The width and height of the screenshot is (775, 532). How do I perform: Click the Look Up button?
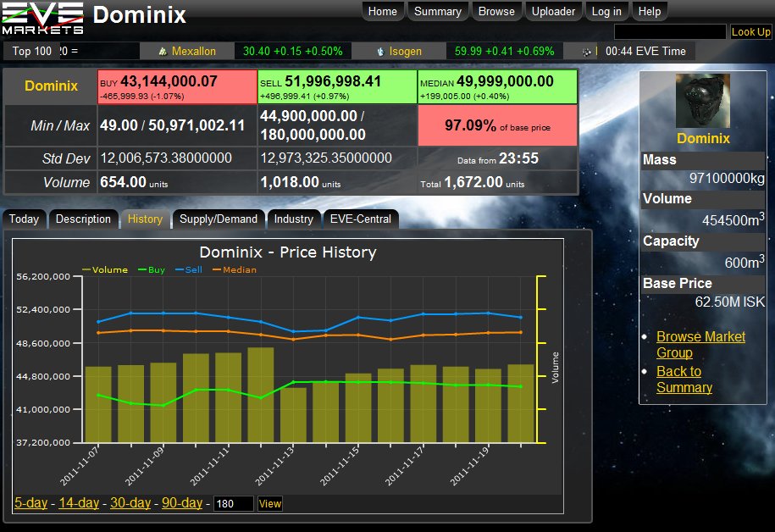click(750, 31)
